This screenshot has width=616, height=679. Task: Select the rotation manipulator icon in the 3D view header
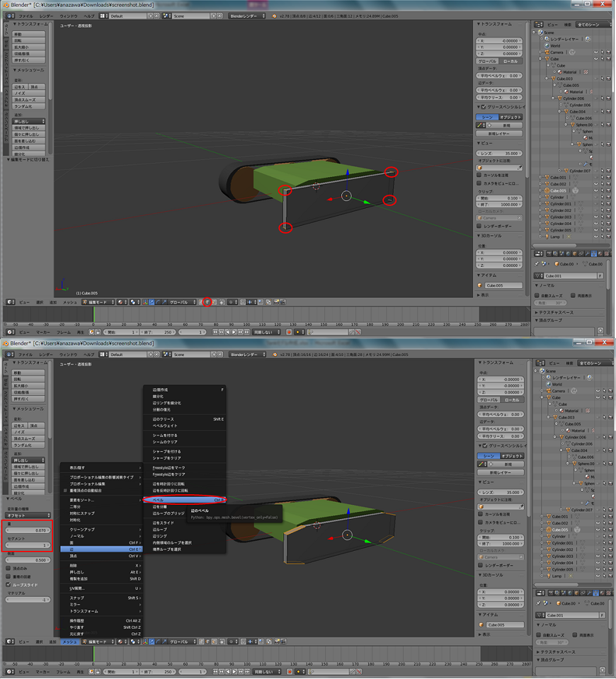coord(157,302)
